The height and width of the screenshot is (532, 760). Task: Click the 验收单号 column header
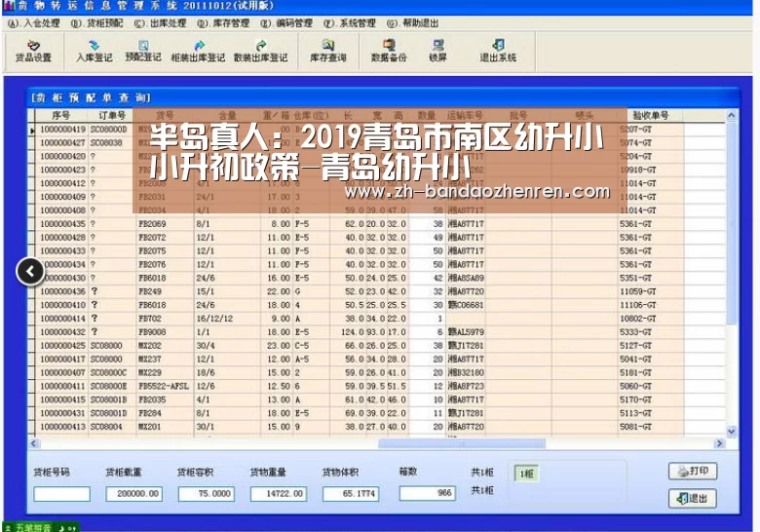(x=651, y=115)
